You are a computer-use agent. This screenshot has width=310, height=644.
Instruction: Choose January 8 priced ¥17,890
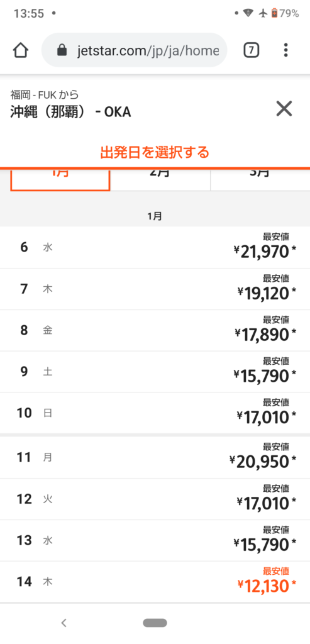pos(155,331)
